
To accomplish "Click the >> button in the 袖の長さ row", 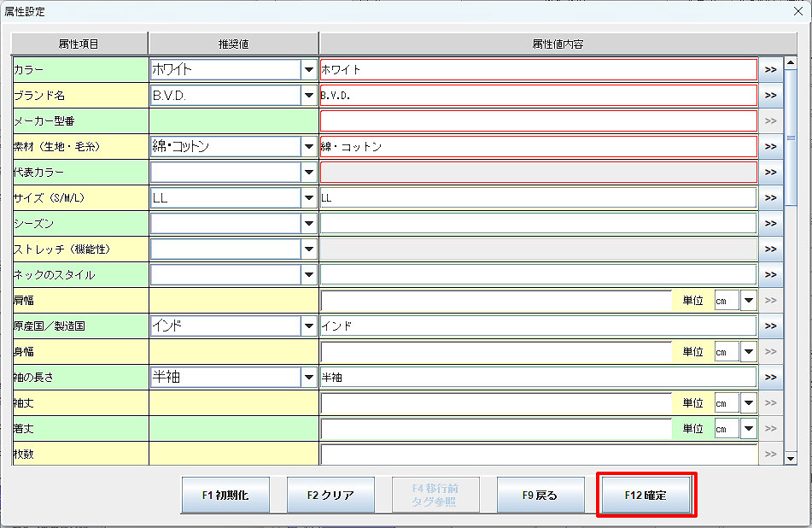I will coord(771,378).
